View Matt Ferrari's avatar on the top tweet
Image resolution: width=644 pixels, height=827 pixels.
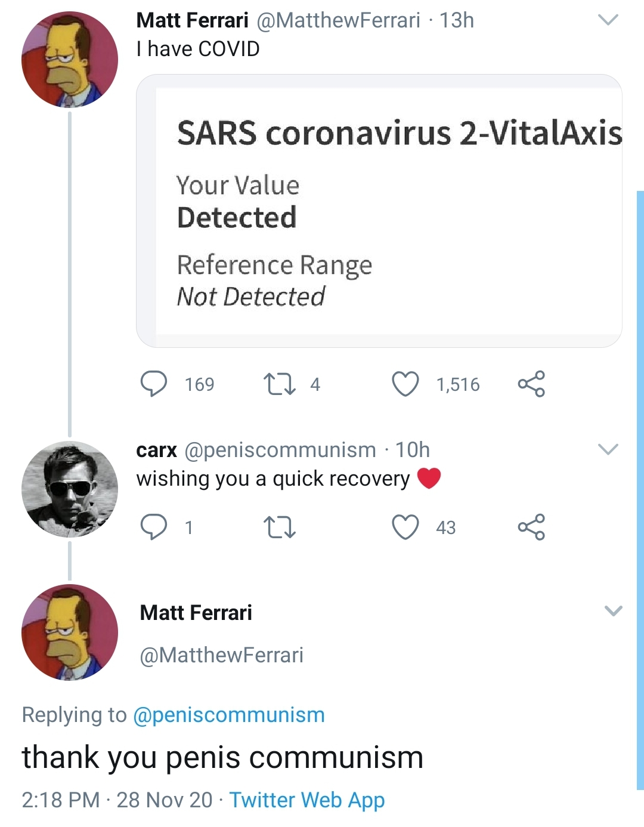click(x=70, y=60)
